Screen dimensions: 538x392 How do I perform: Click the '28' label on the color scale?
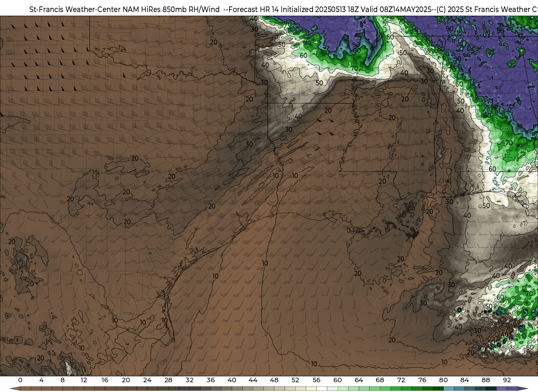[168, 380]
